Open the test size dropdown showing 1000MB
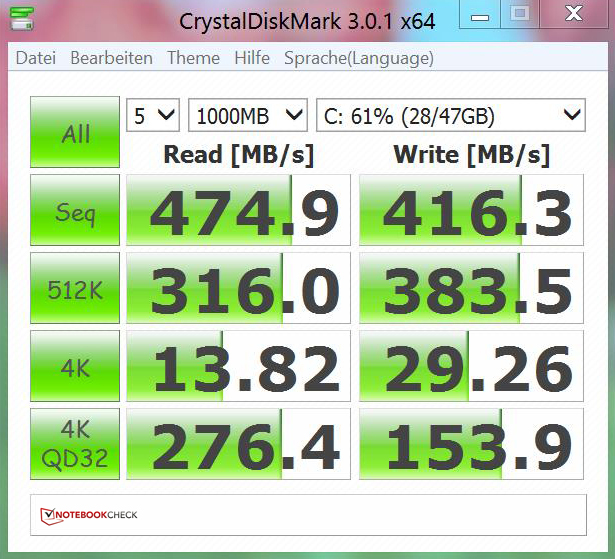The width and height of the screenshot is (615, 559). coord(248,115)
